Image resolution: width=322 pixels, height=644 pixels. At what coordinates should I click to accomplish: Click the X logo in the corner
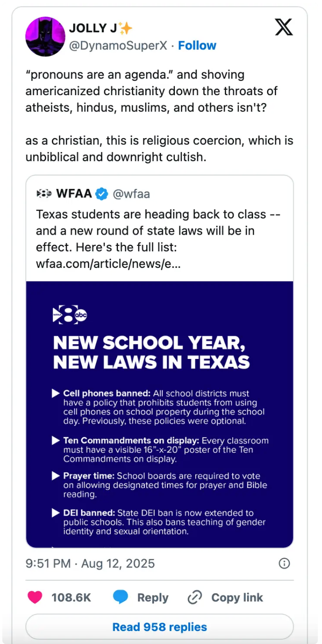[x=284, y=28]
